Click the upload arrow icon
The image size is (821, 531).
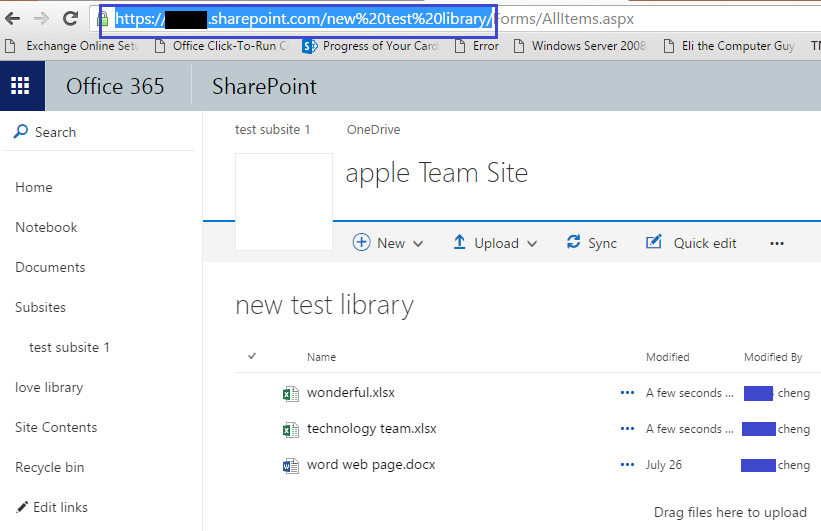(x=459, y=242)
